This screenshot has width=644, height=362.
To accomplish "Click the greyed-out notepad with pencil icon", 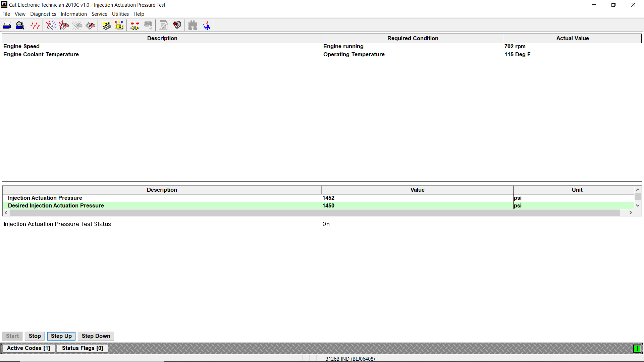I will (x=164, y=25).
